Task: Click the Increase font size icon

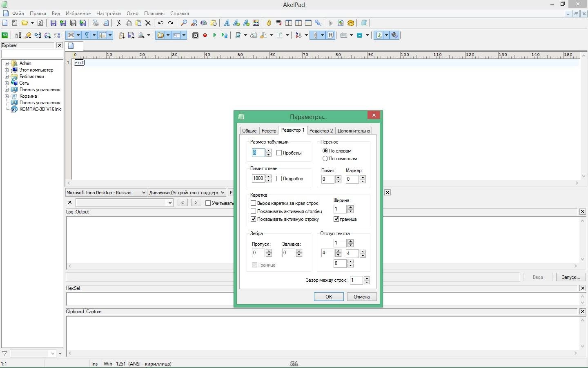Action: tap(236, 23)
